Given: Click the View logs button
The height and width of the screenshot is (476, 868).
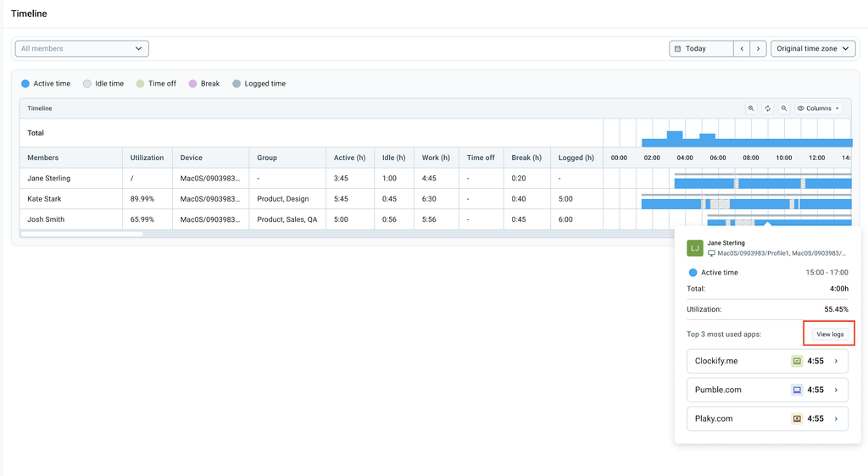Looking at the screenshot, I should (830, 334).
